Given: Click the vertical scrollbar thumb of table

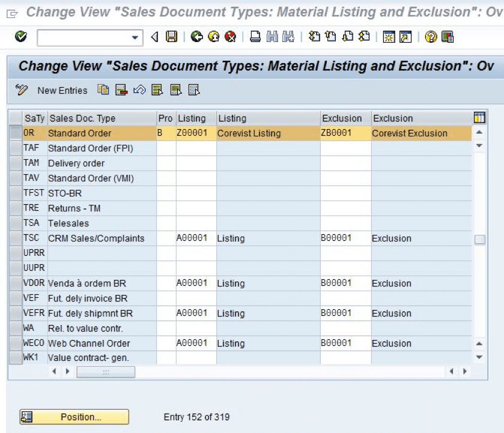Looking at the screenshot, I should pos(479,240).
